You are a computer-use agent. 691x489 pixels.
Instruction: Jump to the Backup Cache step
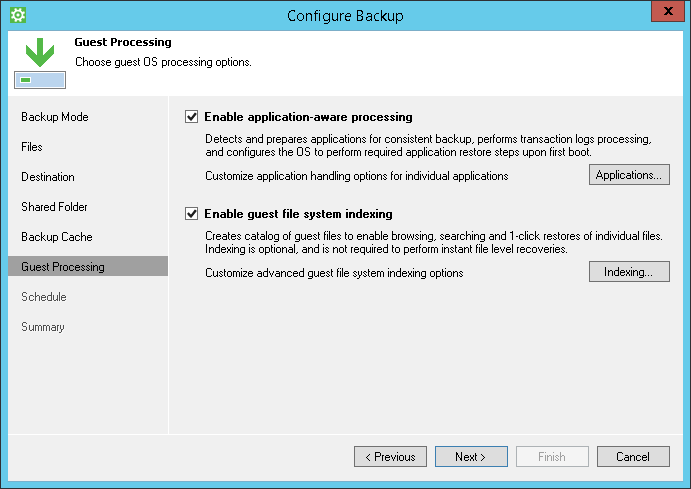click(56, 237)
